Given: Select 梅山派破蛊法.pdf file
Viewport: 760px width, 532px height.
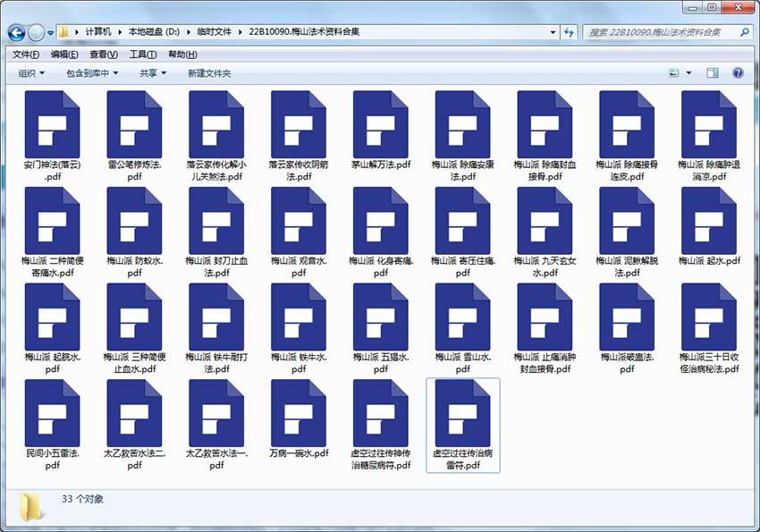Looking at the screenshot, I should 627,328.
